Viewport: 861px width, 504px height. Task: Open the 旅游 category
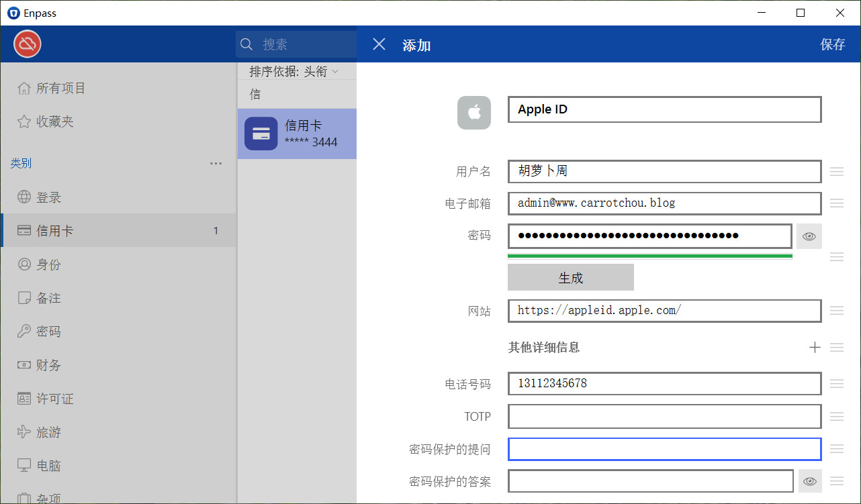118,432
